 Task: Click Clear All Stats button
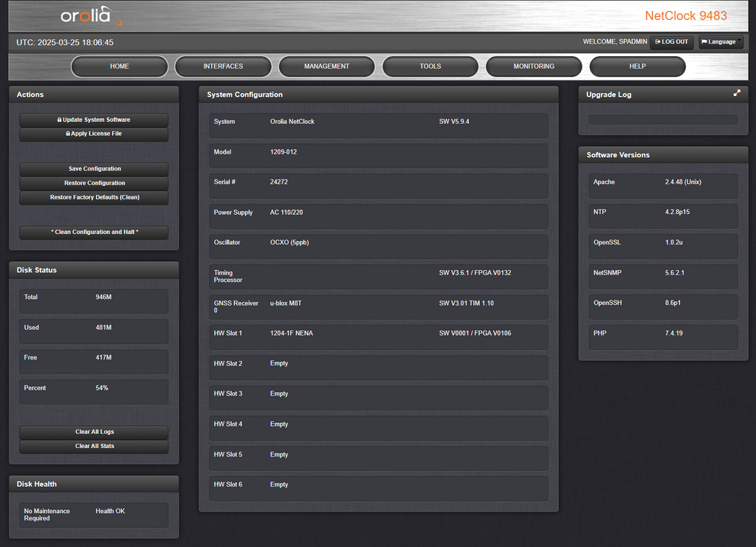[94, 446]
